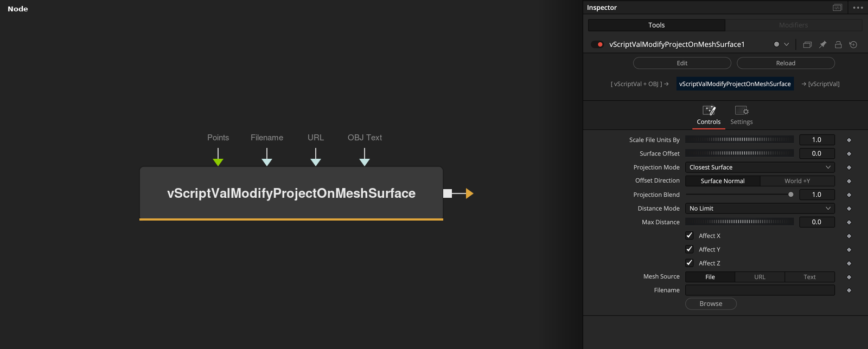
Task: Click keyframe diamond for Projection Mode
Action: (849, 167)
